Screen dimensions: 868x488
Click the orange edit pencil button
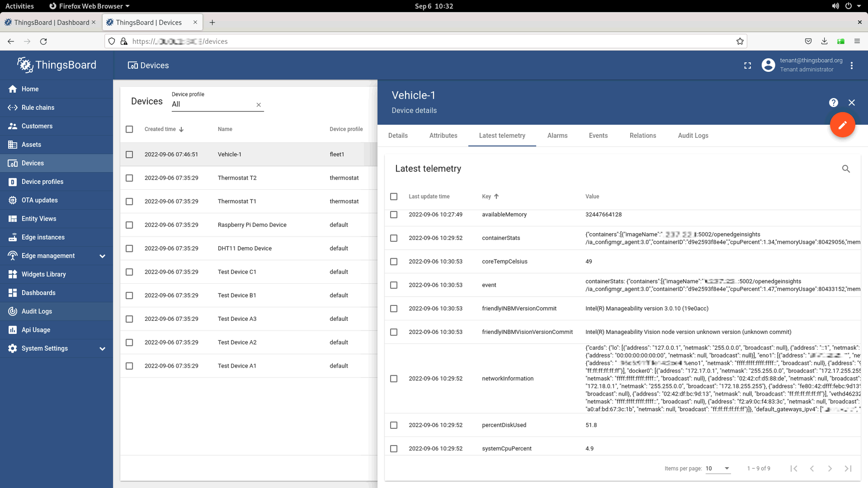tap(842, 125)
